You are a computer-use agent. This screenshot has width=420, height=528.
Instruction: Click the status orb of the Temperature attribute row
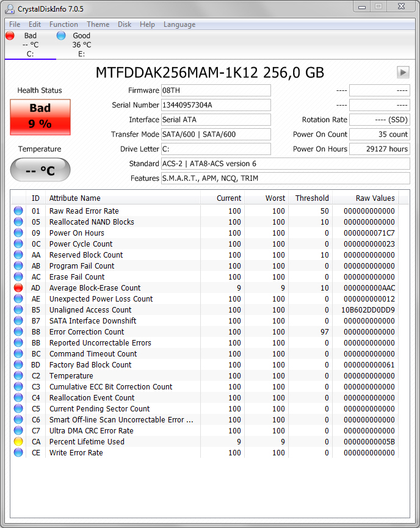coord(18,376)
